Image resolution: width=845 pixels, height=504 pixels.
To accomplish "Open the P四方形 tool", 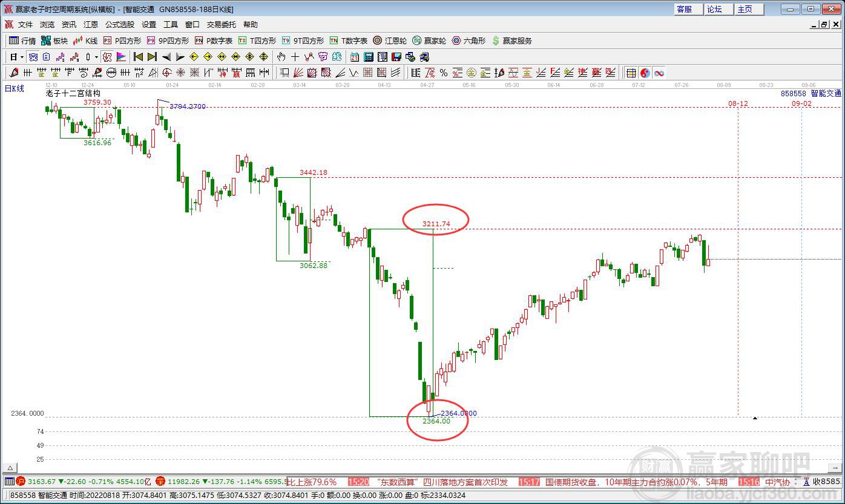I will pyautogui.click(x=122, y=41).
